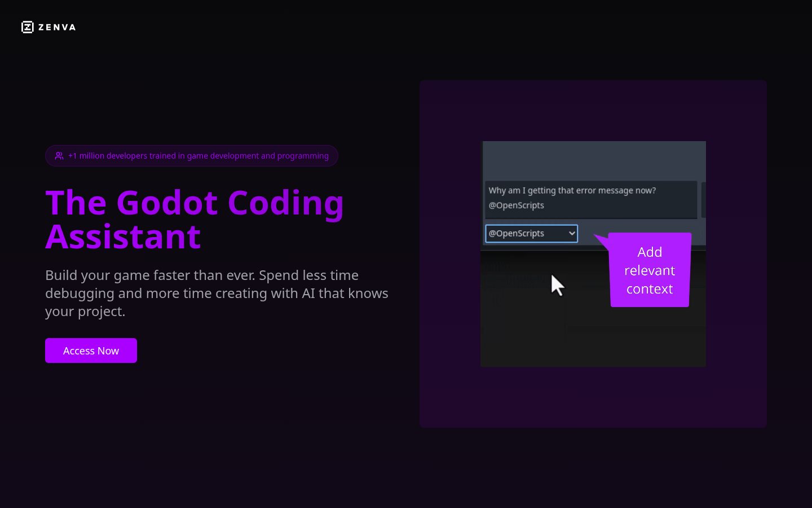
Task: Click the 'Why am I getting that error' input field
Action: pyautogui.click(x=591, y=199)
